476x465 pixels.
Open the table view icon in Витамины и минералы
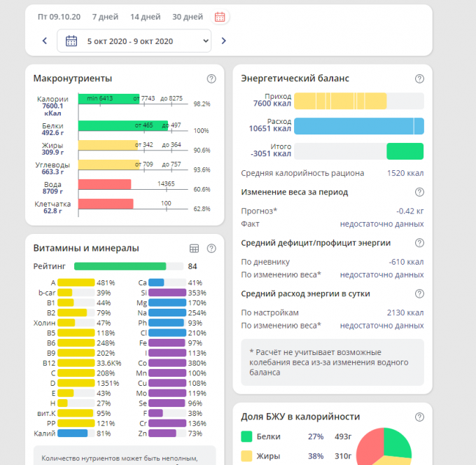point(195,248)
